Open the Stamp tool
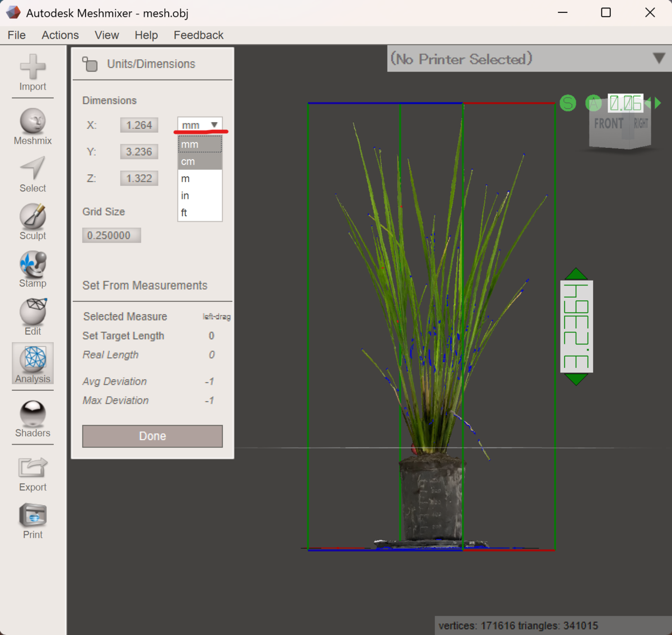Image resolution: width=672 pixels, height=635 pixels. coord(32,269)
